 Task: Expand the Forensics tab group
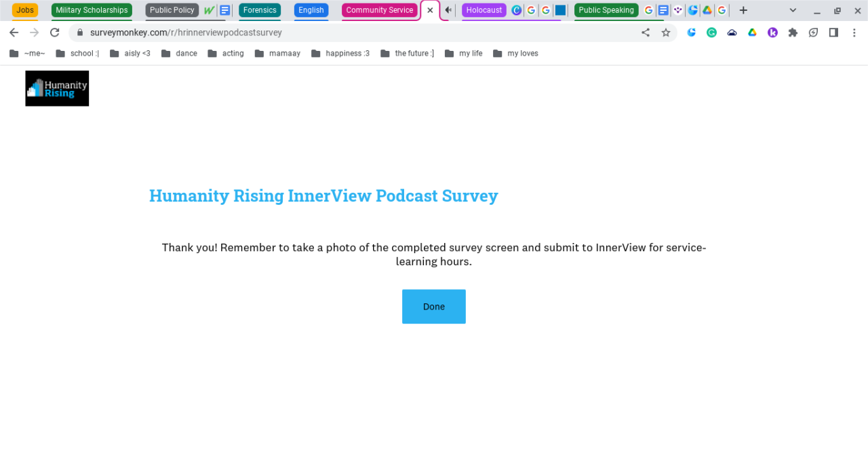[x=260, y=10]
